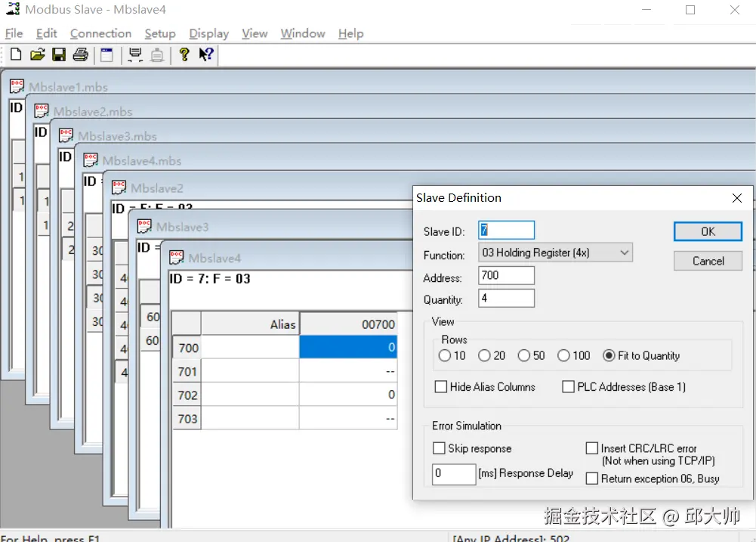
Task: Click the context help arrow icon
Action: coord(206,54)
